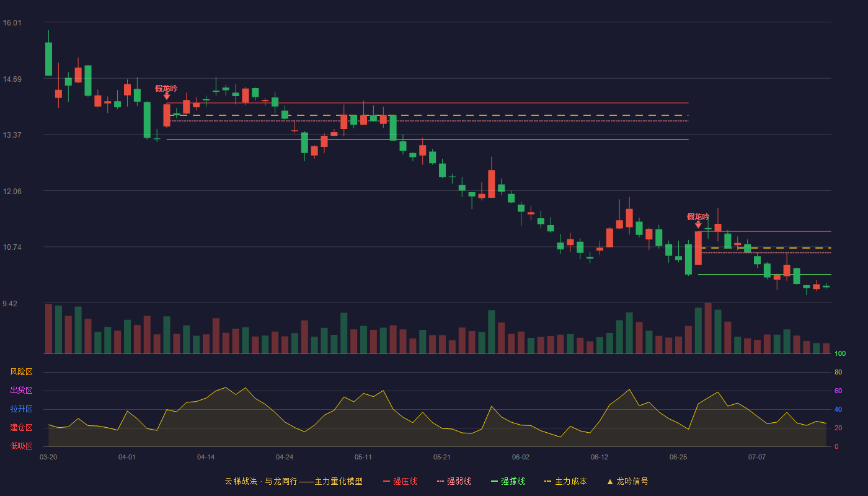868x496 pixels.
Task: Toggle the 强撑线 legend entry
Action: (x=508, y=481)
